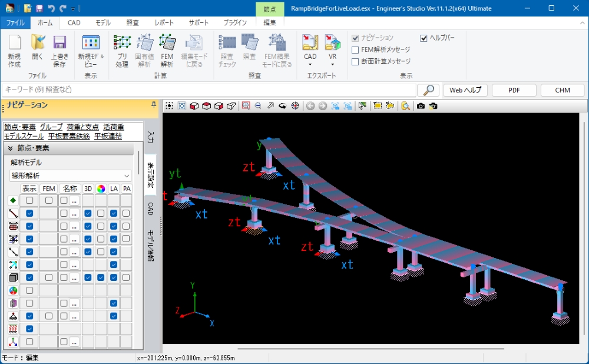Click the crosshair target icon in view toolbar

(295, 106)
